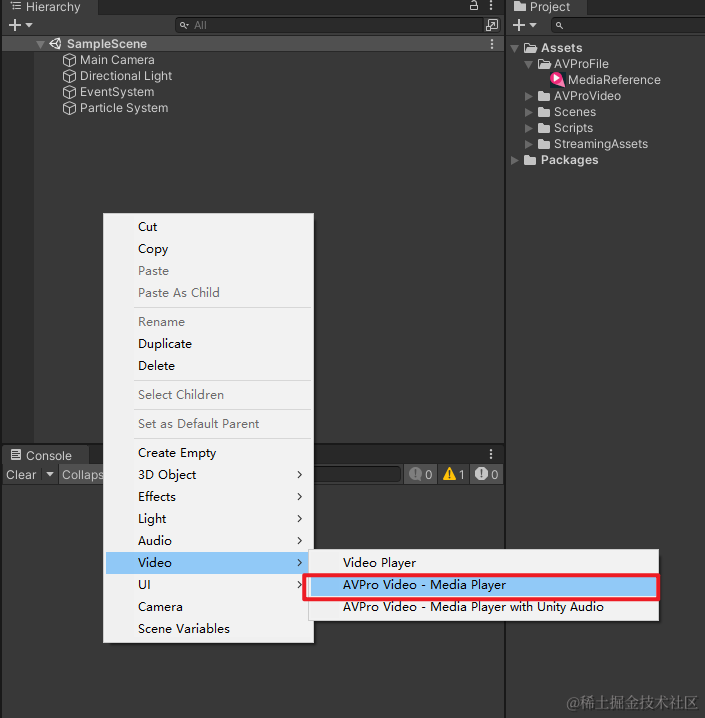
Task: Open the Light submenu
Action: [210, 519]
